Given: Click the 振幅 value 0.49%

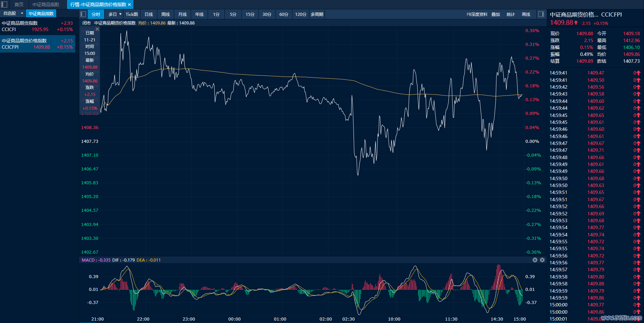Looking at the screenshot, I should (x=586, y=54).
